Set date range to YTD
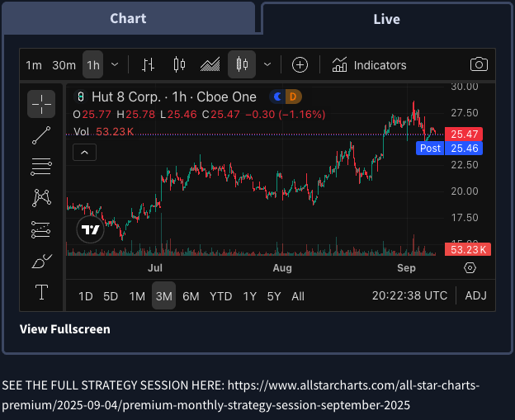The height and width of the screenshot is (420, 515). tap(220, 296)
